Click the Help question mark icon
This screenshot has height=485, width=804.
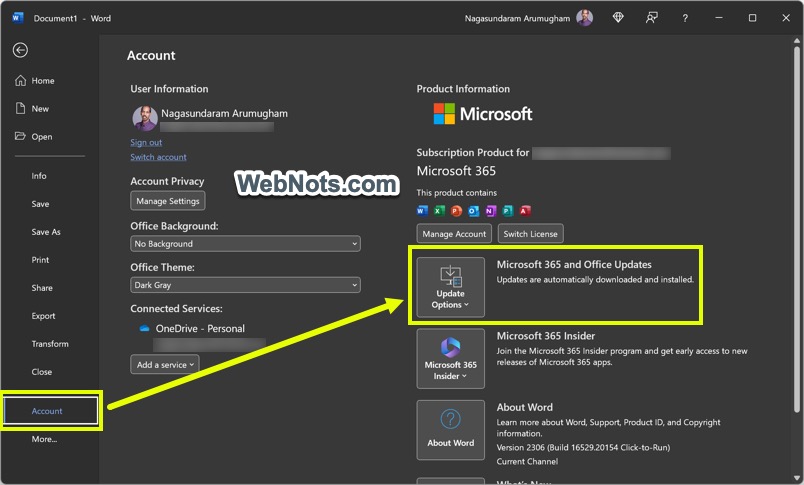pos(685,18)
